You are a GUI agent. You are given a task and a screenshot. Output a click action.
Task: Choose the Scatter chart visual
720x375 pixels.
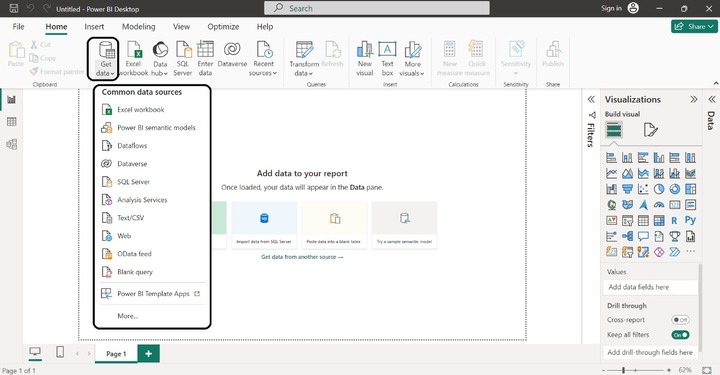(x=643, y=189)
